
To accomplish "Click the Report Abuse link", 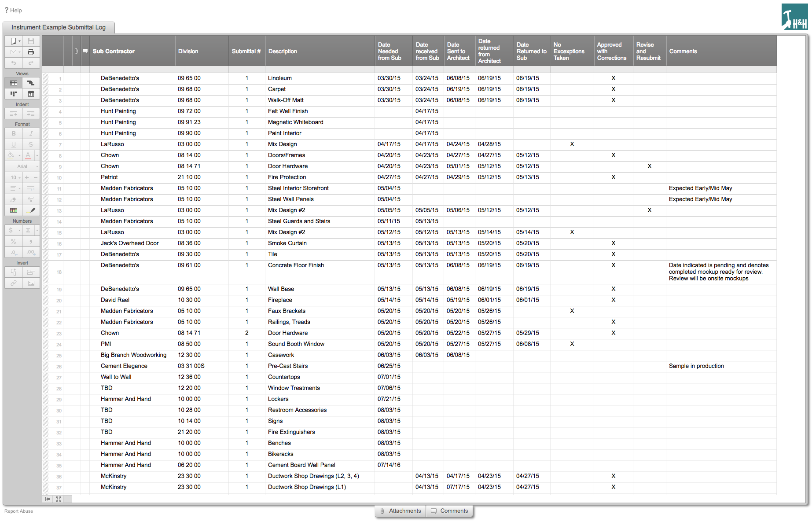I will [x=18, y=511].
